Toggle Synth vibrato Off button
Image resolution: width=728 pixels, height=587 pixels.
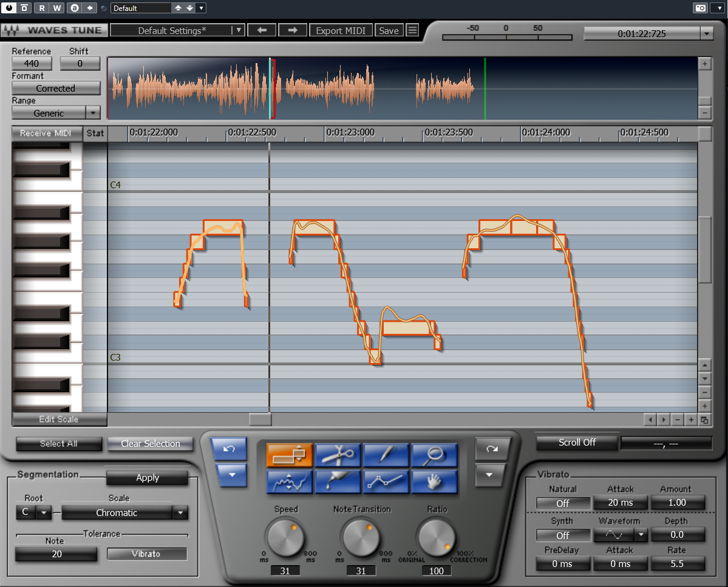pos(563,535)
